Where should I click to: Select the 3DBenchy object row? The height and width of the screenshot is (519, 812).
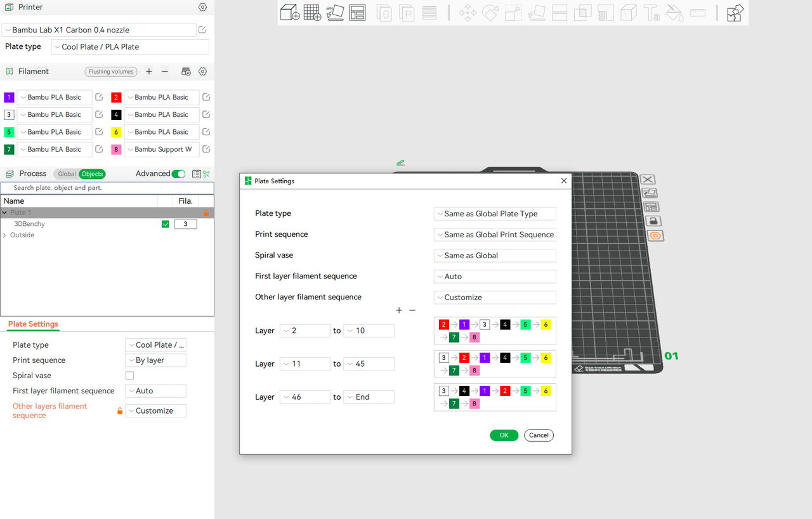(x=107, y=224)
